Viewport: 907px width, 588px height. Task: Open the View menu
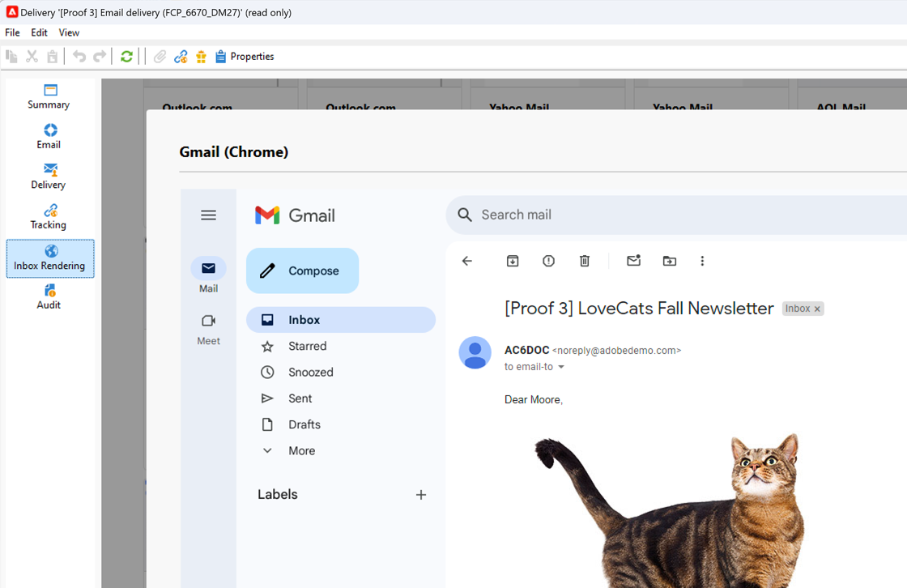69,32
